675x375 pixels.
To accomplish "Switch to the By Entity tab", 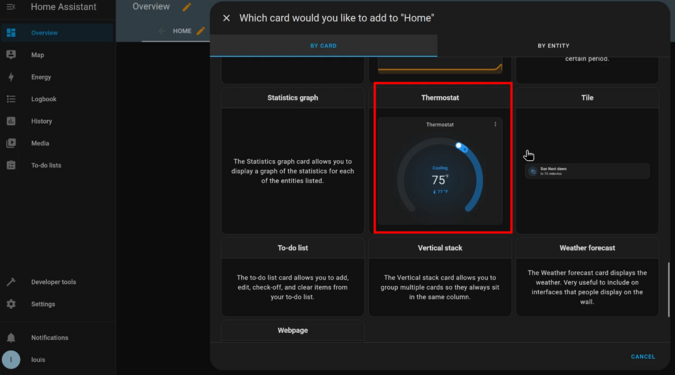I will tap(553, 46).
